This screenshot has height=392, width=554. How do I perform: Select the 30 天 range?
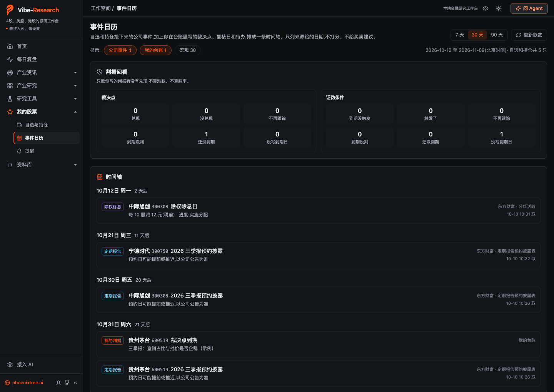(x=477, y=35)
